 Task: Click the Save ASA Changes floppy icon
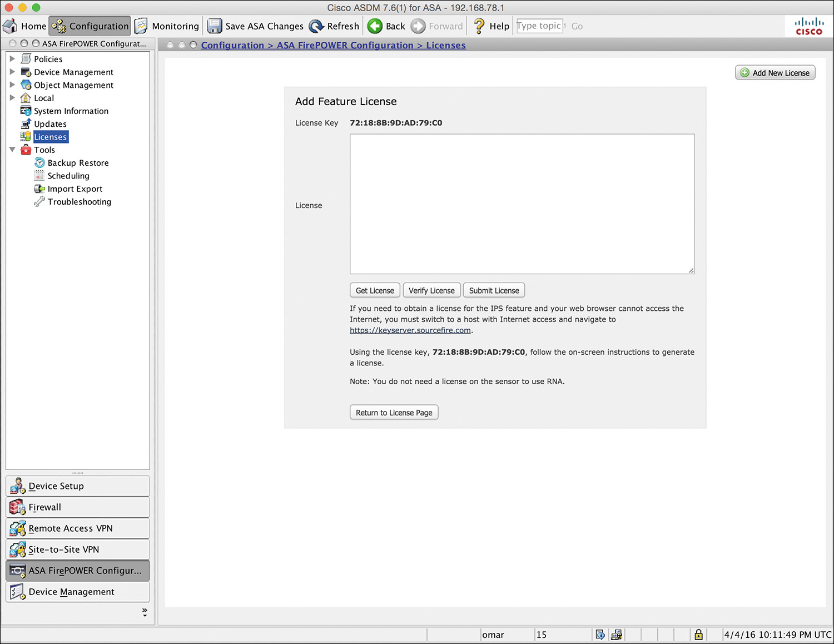point(215,26)
